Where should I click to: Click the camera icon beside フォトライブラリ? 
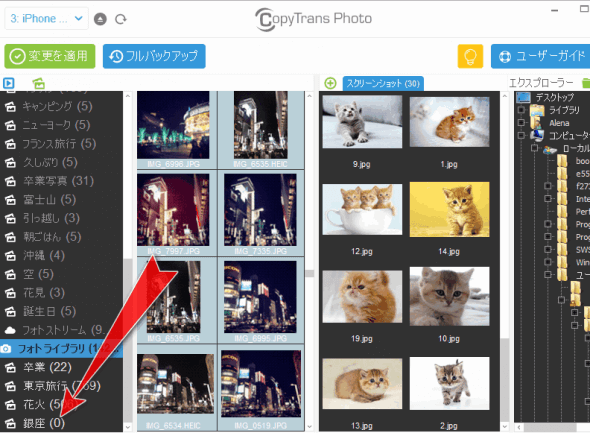(x=6, y=349)
